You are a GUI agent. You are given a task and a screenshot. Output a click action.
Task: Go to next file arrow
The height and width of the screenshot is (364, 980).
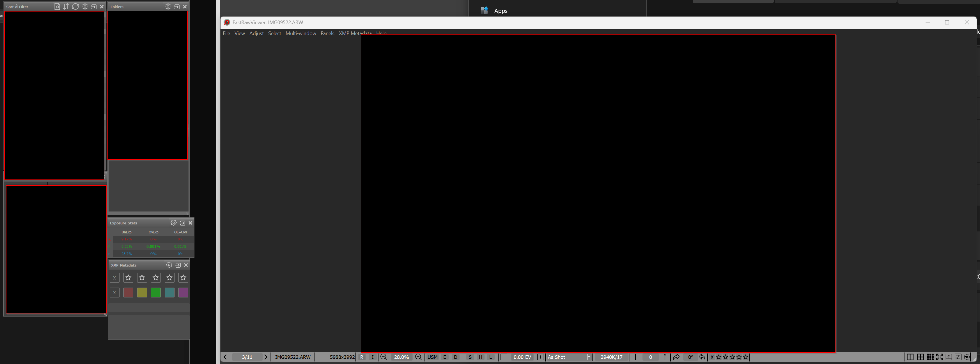(265, 357)
